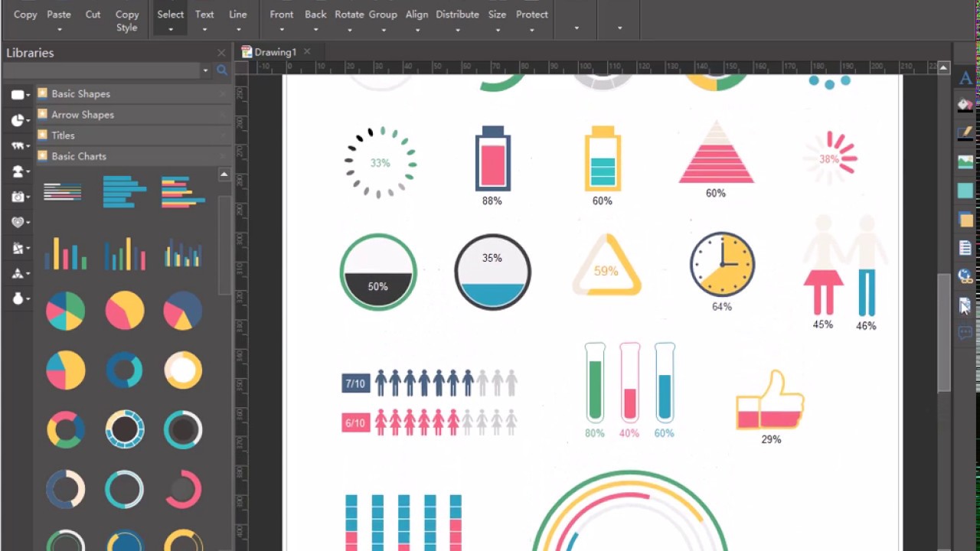Screen dimensions: 980x551
Task: Open the Arrow Shapes library
Action: tap(133, 114)
